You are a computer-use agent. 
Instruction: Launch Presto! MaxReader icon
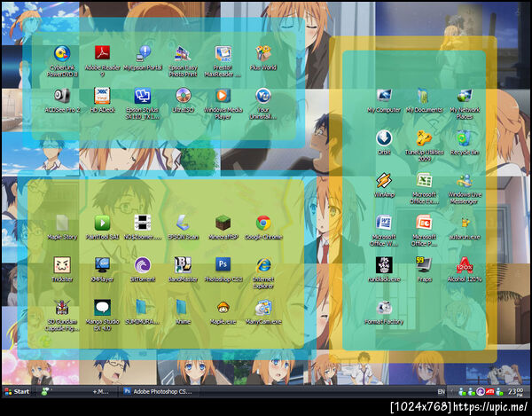point(223,53)
